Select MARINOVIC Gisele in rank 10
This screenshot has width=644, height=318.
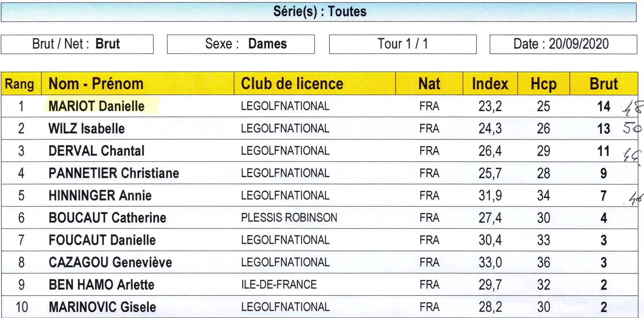pos(102,307)
